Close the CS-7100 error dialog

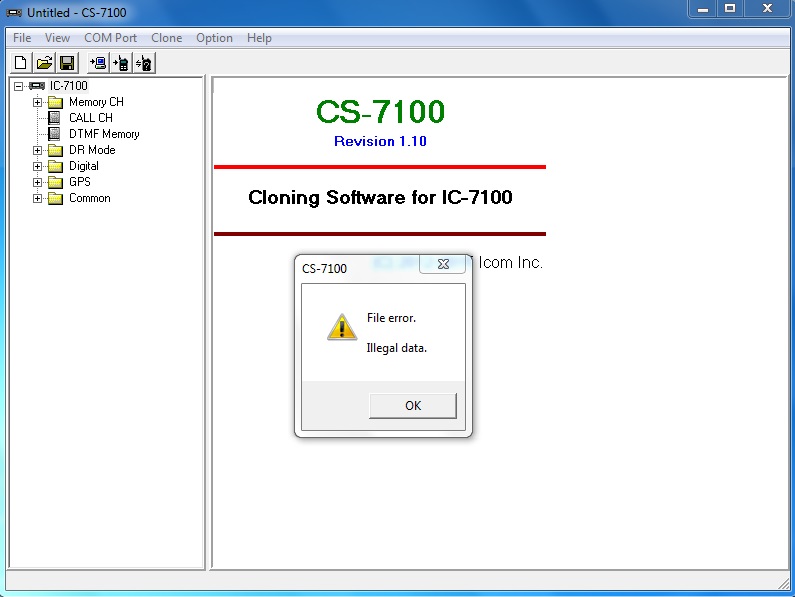pos(442,265)
